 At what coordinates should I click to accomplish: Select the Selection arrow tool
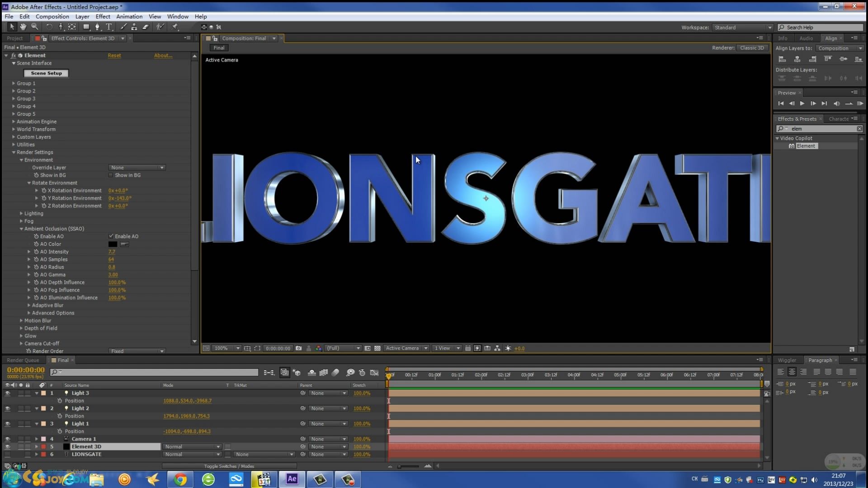click(12, 27)
